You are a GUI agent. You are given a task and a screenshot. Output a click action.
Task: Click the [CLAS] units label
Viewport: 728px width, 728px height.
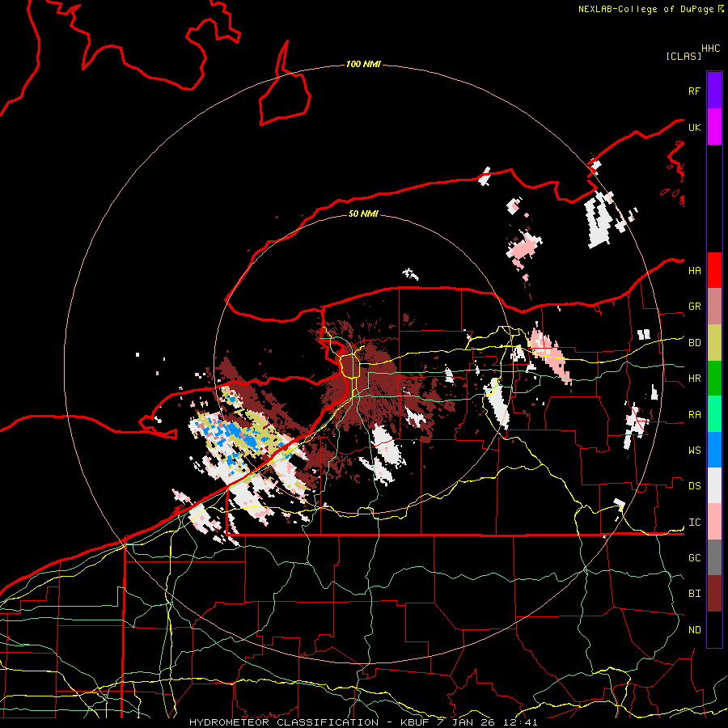(684, 56)
